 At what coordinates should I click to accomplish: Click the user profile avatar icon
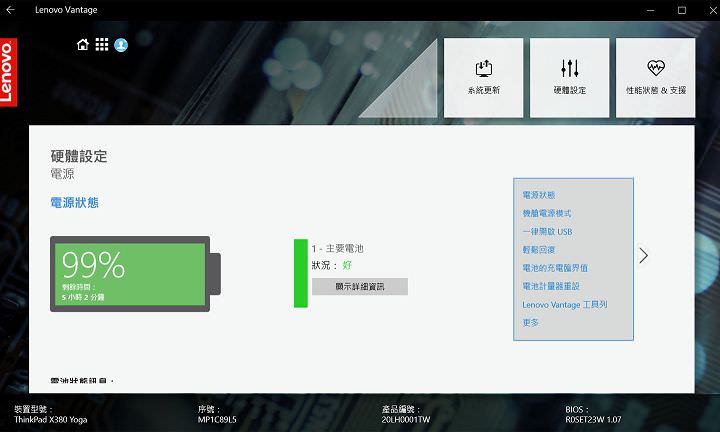point(121,45)
